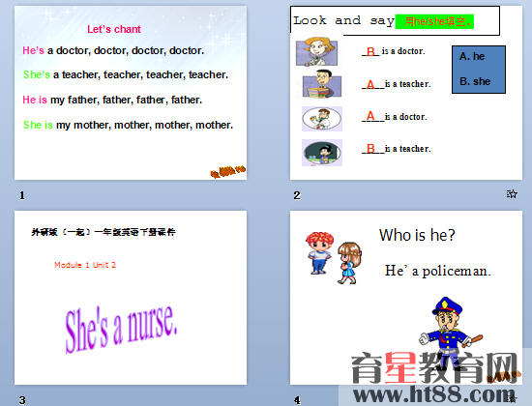
Task: Open slide 3 She's a nurse thumbnail
Action: (131, 298)
